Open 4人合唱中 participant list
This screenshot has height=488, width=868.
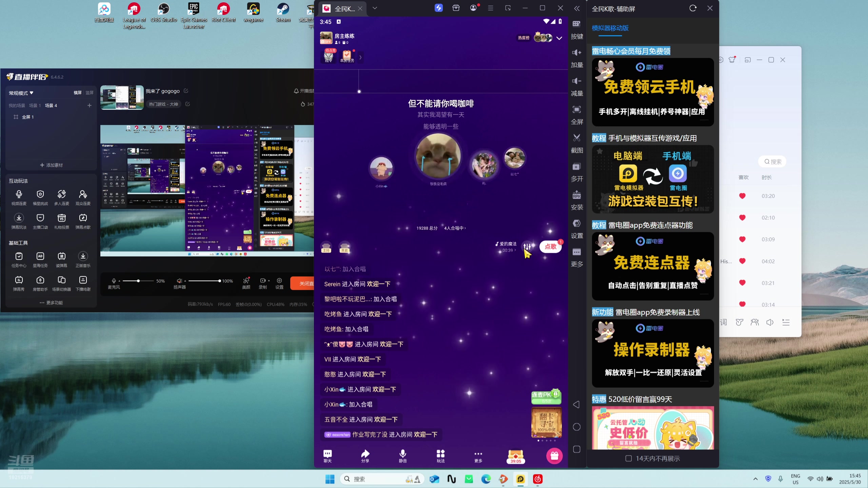455,228
